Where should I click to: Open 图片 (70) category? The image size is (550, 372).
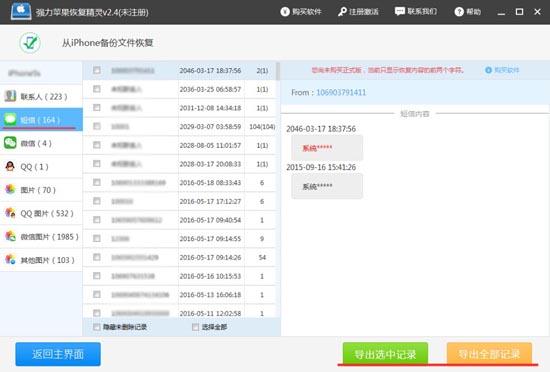(x=41, y=190)
